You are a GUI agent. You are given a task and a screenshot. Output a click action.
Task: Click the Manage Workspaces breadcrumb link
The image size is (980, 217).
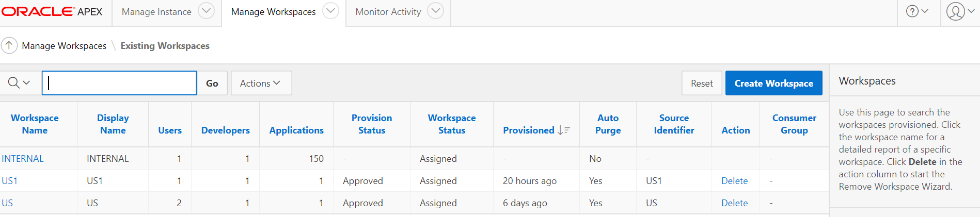[x=64, y=46]
